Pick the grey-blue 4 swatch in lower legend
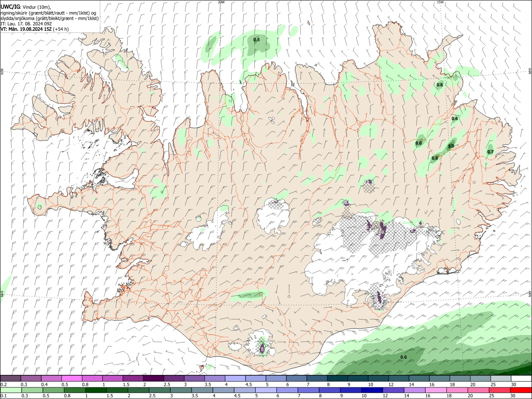The width and height of the screenshot is (532, 399). pyautogui.click(x=223, y=390)
